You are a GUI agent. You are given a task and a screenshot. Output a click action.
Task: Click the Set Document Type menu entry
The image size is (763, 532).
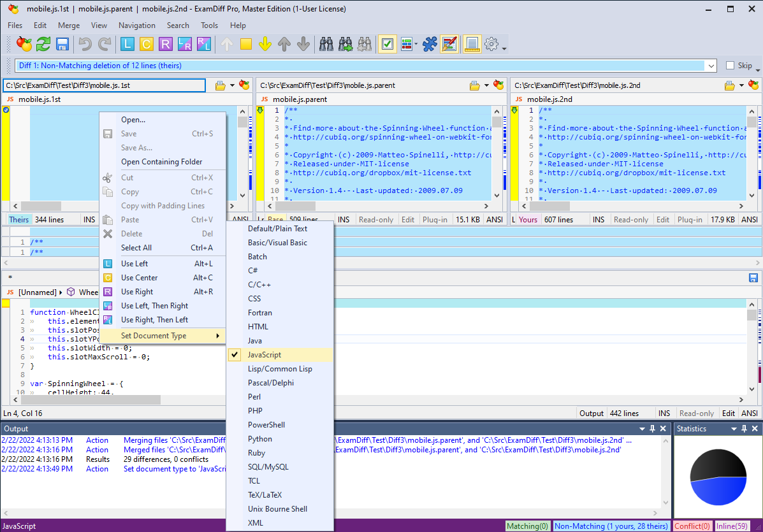click(x=163, y=336)
